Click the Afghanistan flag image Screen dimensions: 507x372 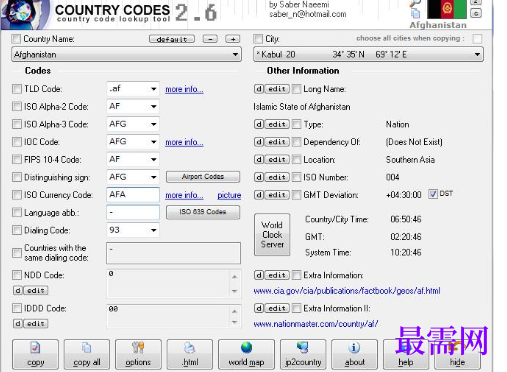pos(447,9)
